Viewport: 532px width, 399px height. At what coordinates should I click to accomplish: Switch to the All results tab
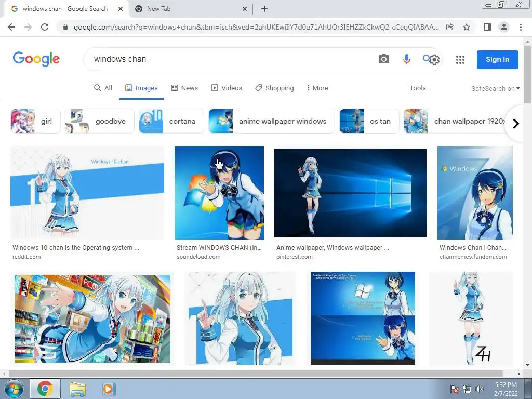pos(103,88)
